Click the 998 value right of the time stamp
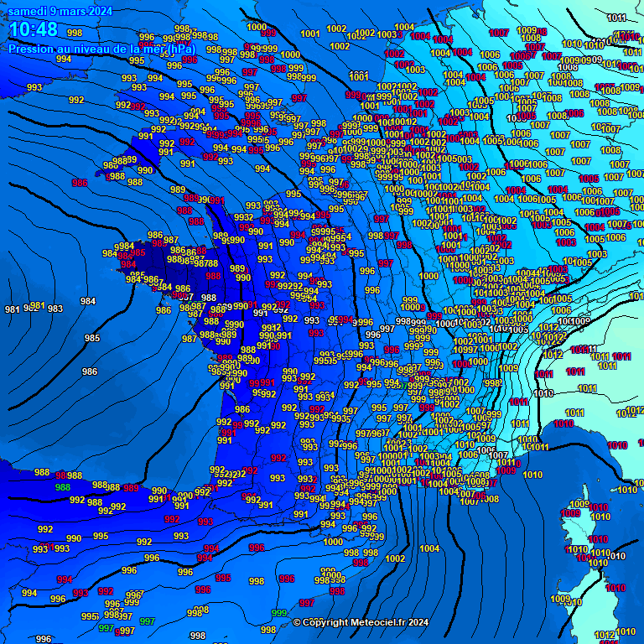 [x=75, y=33]
